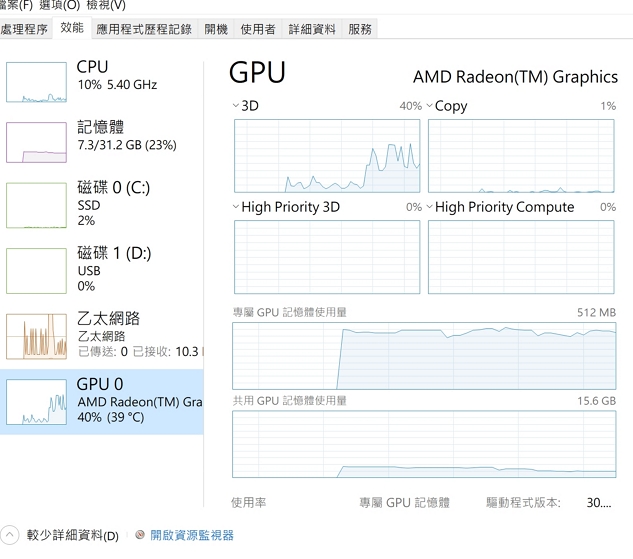Viewport: 633px width, 559px height.
Task: Select the CPU performance graph thumbnail
Action: 36,82
